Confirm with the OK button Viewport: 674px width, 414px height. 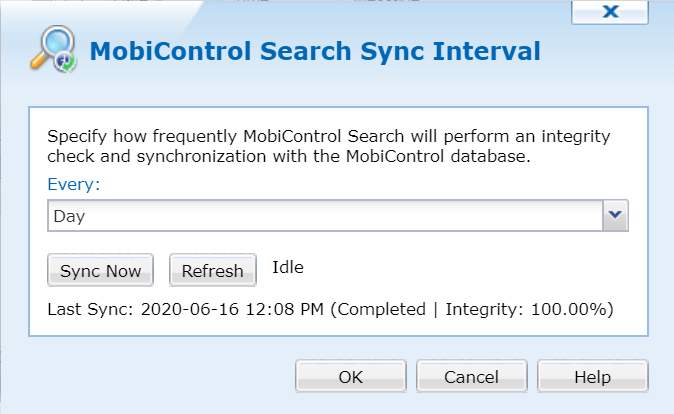350,377
